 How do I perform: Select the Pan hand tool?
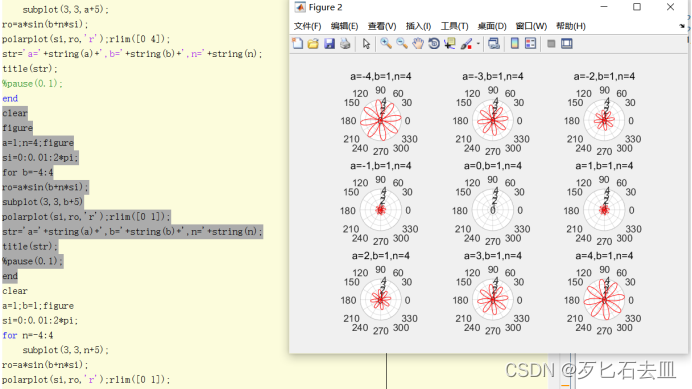417,43
